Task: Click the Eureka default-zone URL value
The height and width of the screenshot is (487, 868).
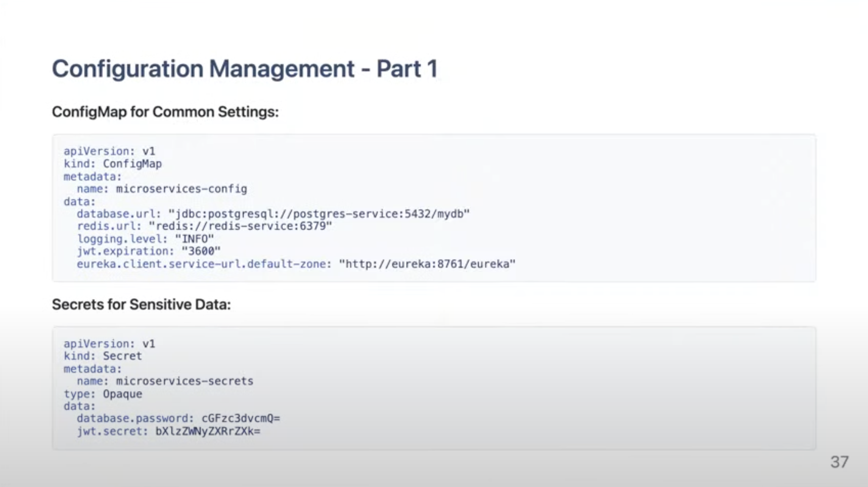Action: point(427,264)
